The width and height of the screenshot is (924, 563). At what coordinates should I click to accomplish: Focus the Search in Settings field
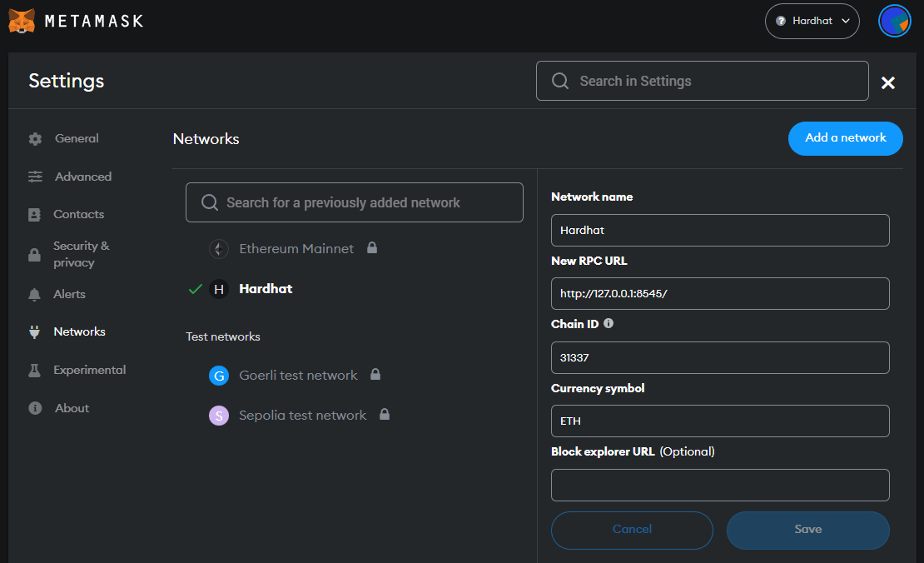click(x=703, y=81)
